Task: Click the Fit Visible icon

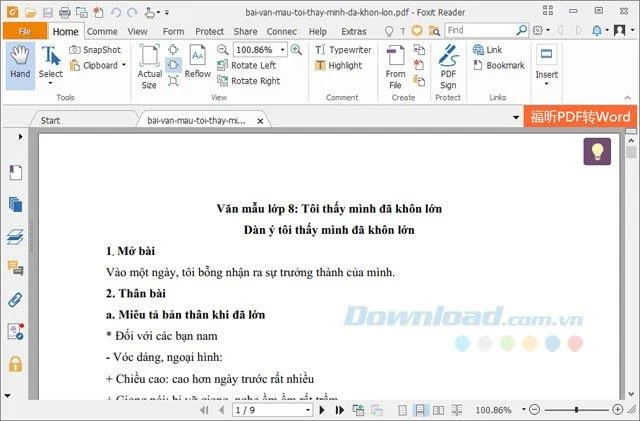Action: (x=173, y=81)
